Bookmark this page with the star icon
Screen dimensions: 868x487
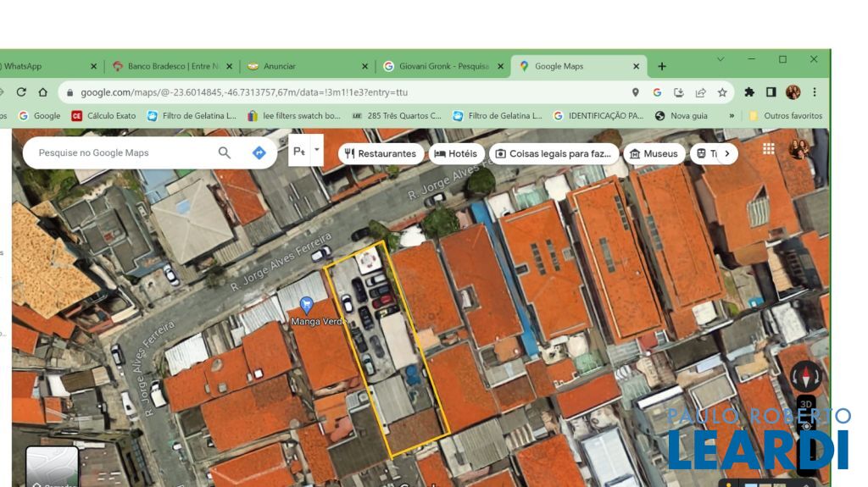722,92
